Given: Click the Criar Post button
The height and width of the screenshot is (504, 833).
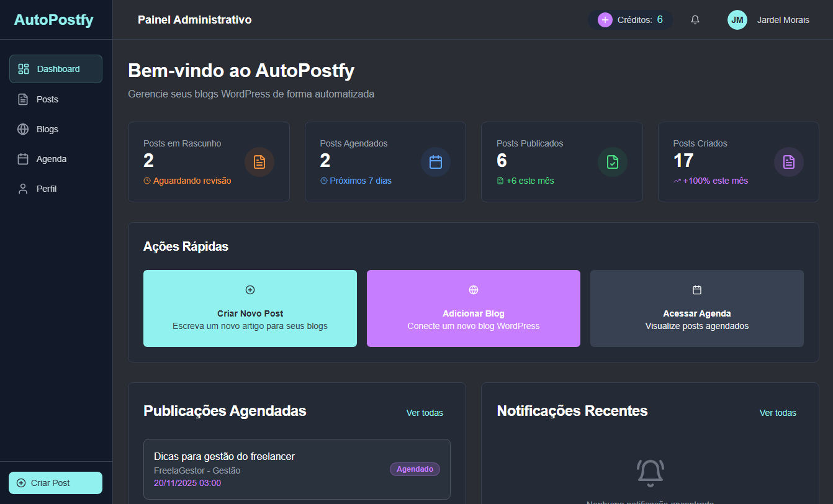Looking at the screenshot, I should [55, 483].
